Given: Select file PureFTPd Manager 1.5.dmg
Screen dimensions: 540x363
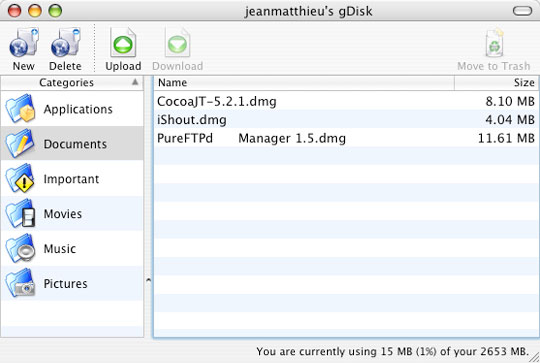Looking at the screenshot, I should [x=251, y=138].
